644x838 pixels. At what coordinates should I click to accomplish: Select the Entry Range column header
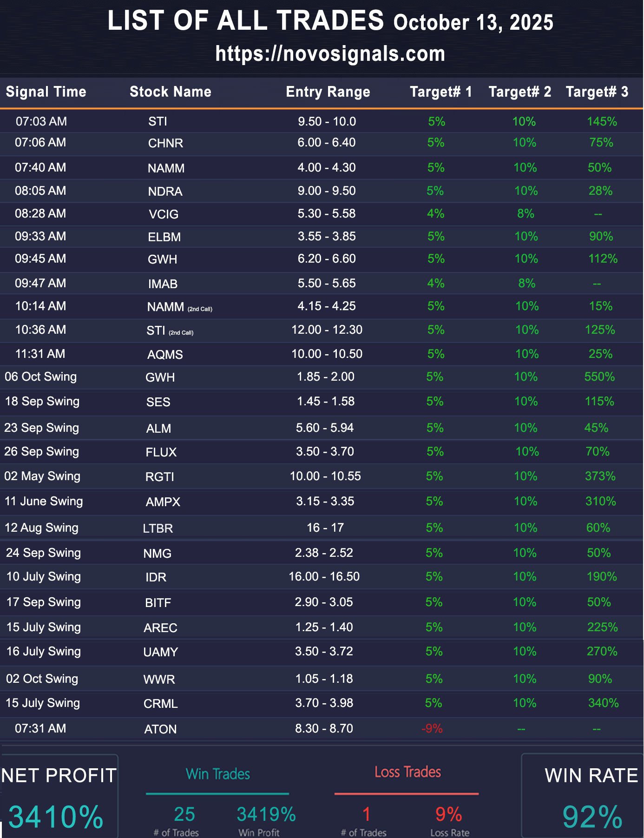(x=328, y=92)
